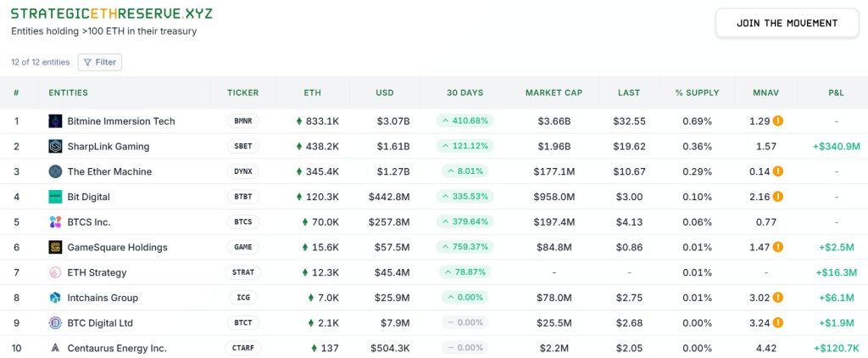
Task: Click the SBET ticker badge
Action: 243,146
